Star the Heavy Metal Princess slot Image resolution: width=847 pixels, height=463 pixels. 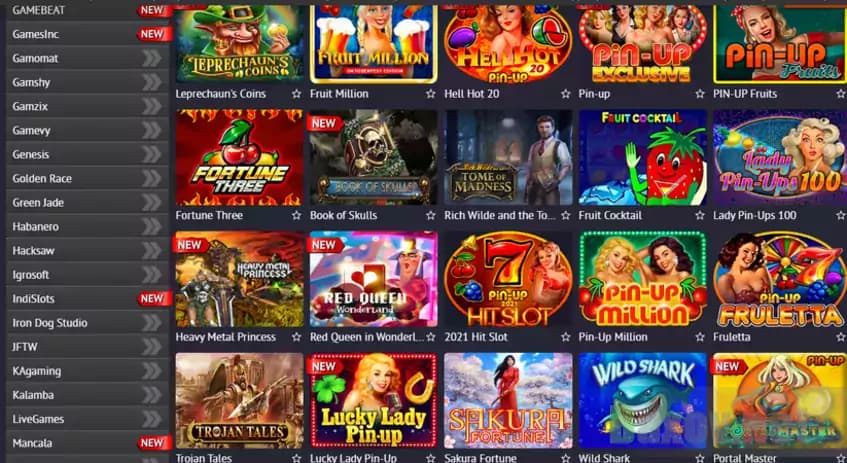pos(297,337)
